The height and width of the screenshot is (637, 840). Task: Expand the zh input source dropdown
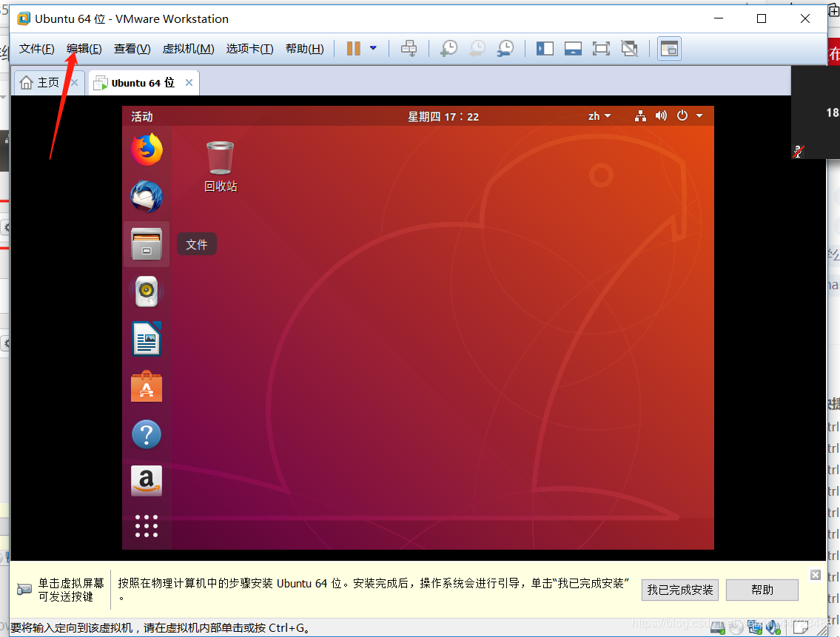[599, 116]
